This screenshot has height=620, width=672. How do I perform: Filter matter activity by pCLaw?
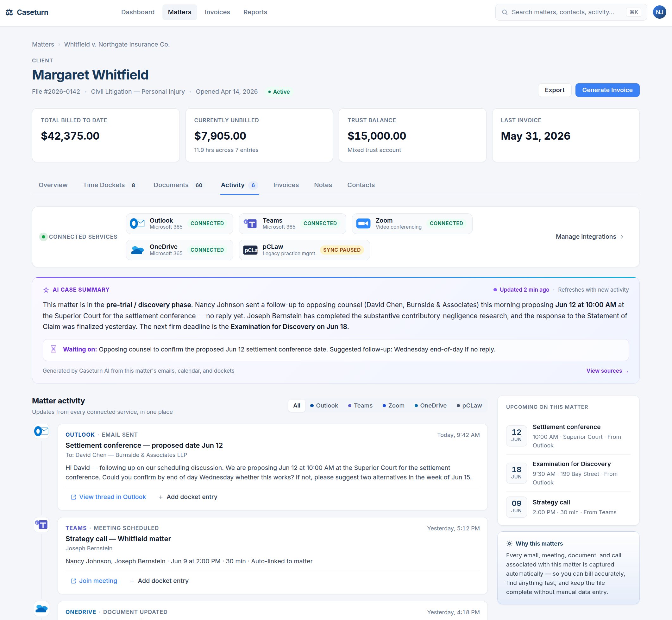(469, 406)
